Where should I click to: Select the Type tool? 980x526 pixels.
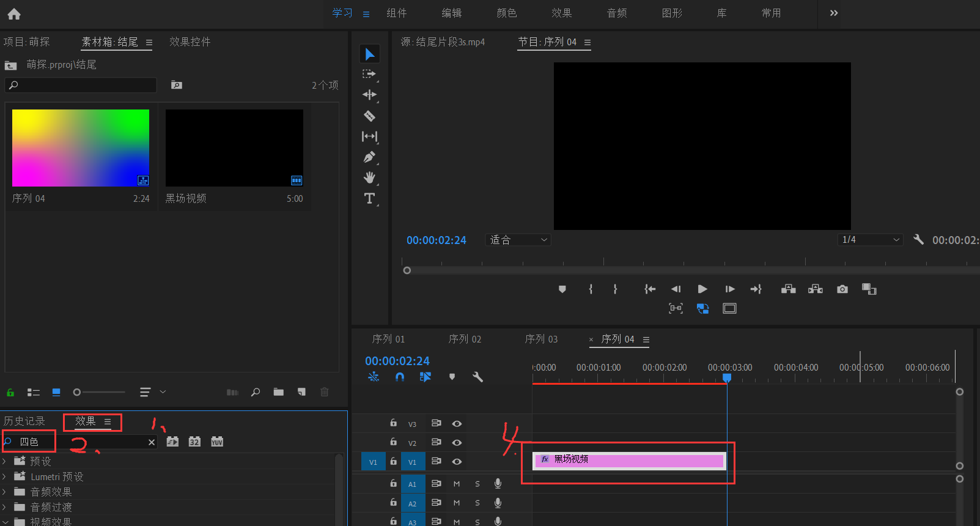click(369, 199)
